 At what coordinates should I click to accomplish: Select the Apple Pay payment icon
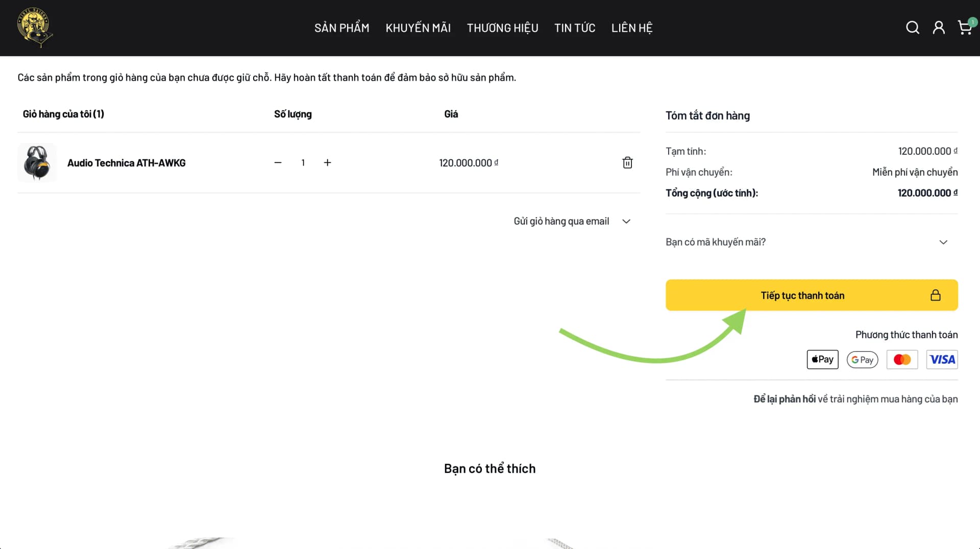click(x=822, y=360)
